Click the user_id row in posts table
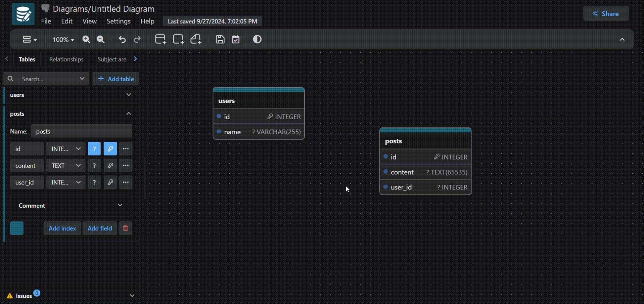The width and height of the screenshot is (644, 304). pyautogui.click(x=425, y=187)
